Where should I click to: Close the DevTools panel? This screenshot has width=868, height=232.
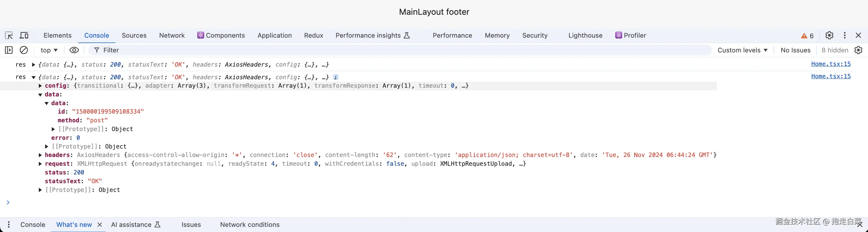point(858,35)
